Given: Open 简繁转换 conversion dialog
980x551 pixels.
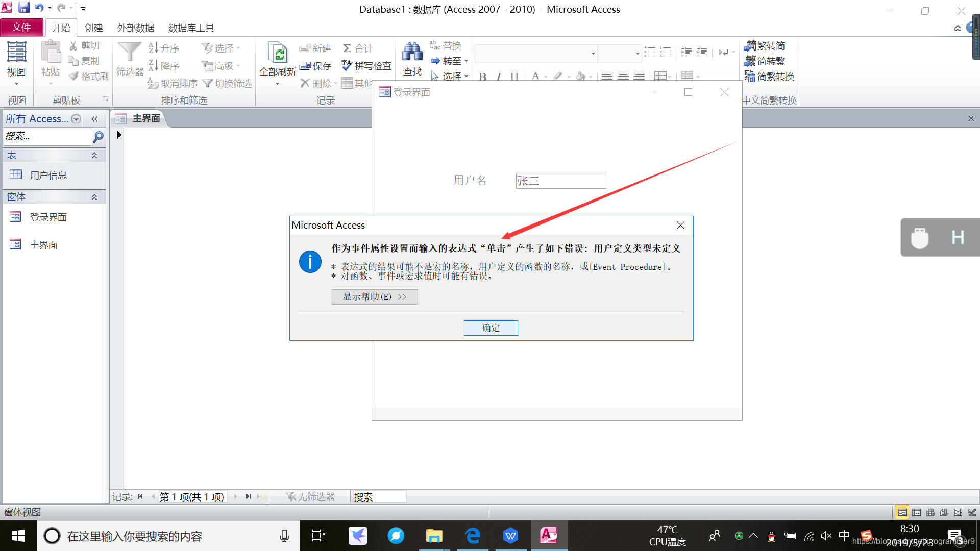Looking at the screenshot, I should [769, 76].
